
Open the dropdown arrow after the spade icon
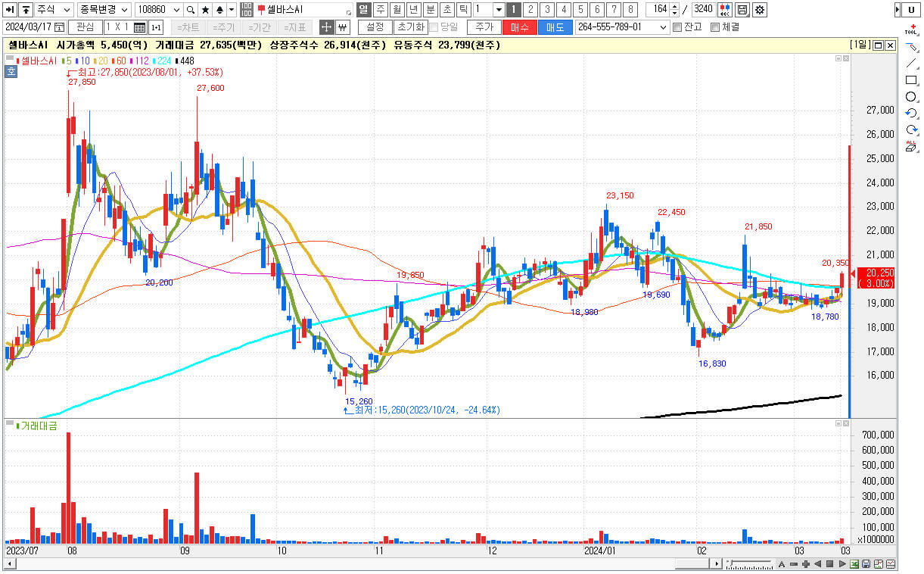[232, 10]
